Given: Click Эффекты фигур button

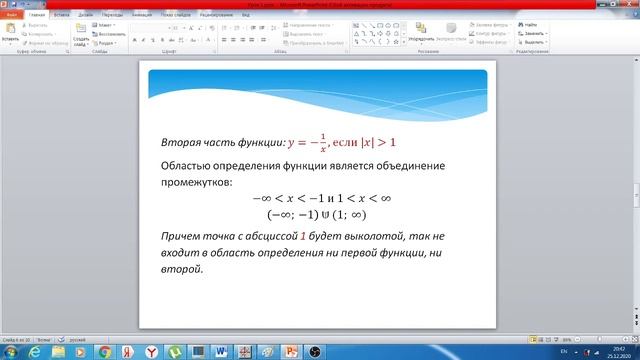Looking at the screenshot, I should point(489,42).
